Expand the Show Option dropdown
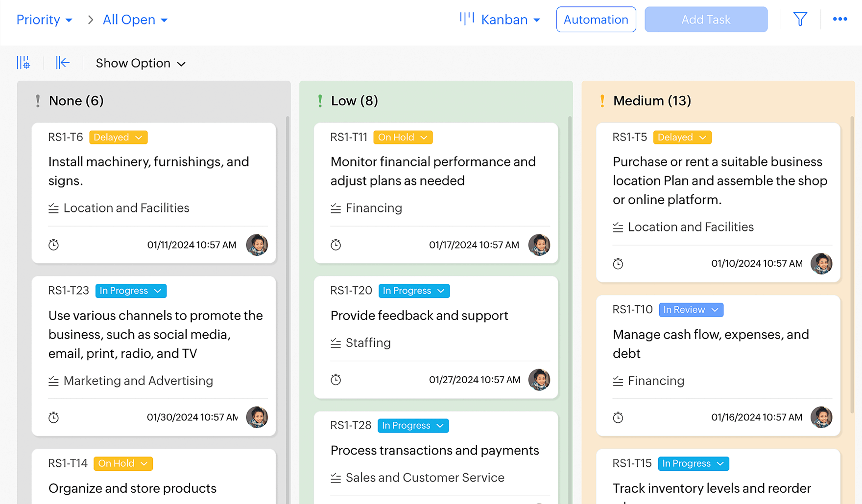This screenshot has width=862, height=504. point(141,64)
